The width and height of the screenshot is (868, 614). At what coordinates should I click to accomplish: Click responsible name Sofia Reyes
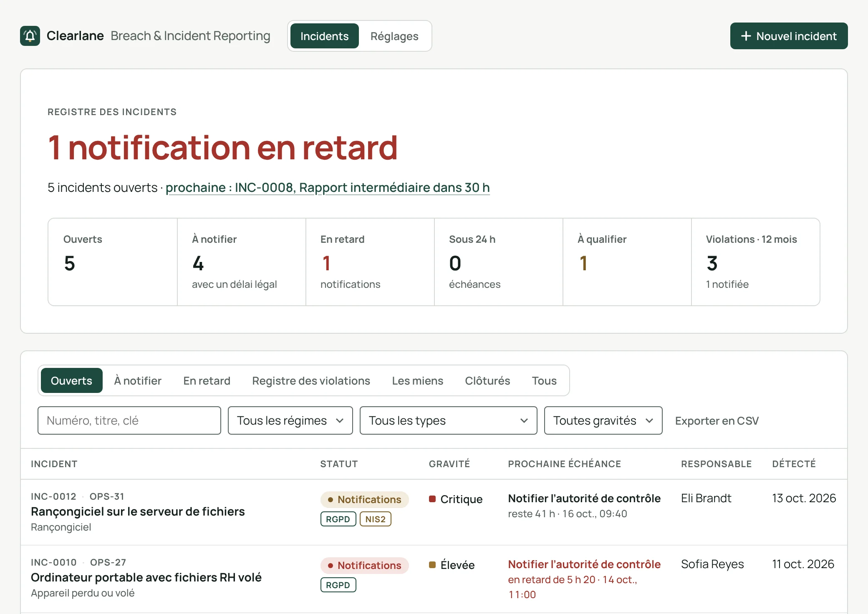pyautogui.click(x=712, y=564)
